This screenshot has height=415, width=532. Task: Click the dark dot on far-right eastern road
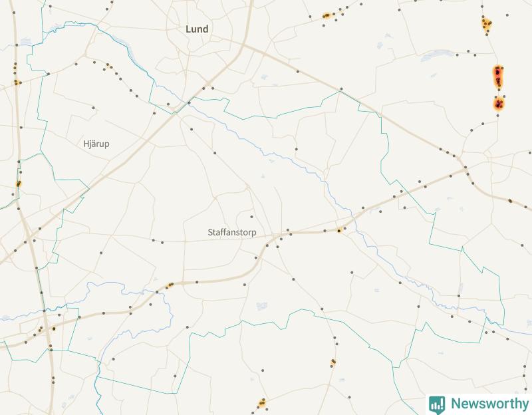pyautogui.click(x=510, y=201)
